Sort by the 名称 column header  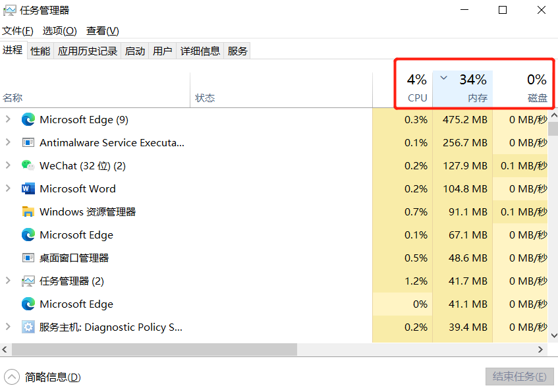pos(95,90)
